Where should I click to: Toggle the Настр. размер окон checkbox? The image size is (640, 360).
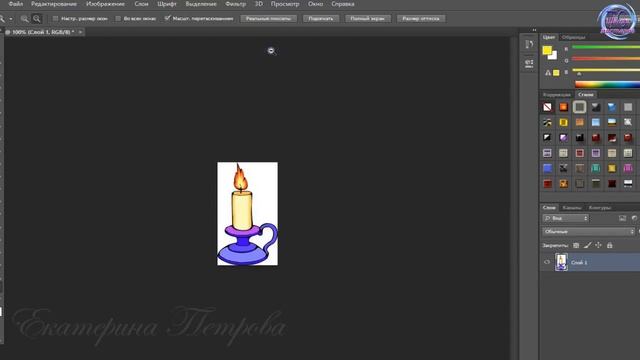[56, 18]
